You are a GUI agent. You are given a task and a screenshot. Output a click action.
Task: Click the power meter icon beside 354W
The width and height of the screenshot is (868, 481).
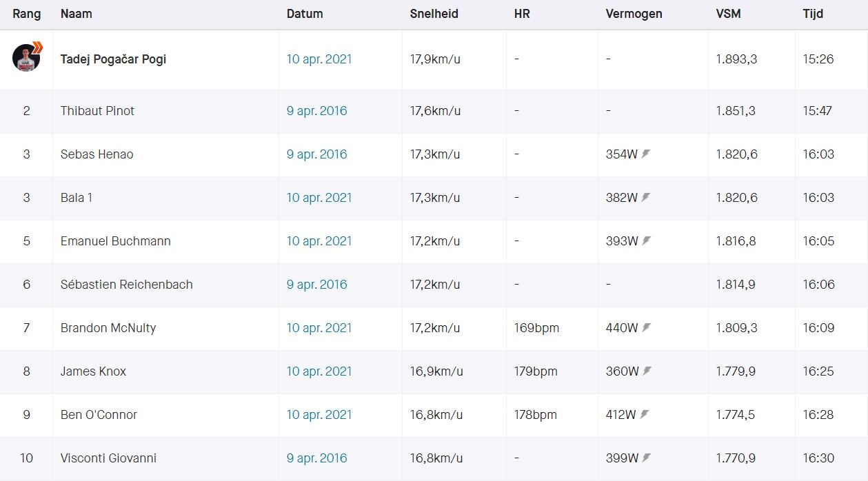pos(646,154)
